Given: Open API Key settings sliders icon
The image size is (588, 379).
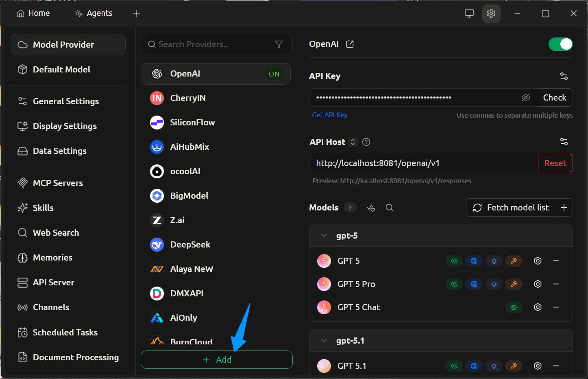Looking at the screenshot, I should (564, 76).
